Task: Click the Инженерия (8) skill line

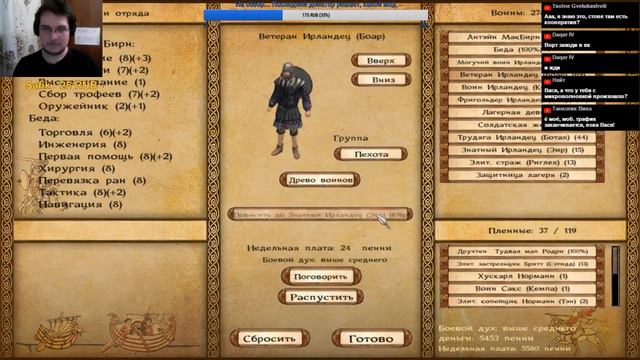Action: pyautogui.click(x=82, y=144)
